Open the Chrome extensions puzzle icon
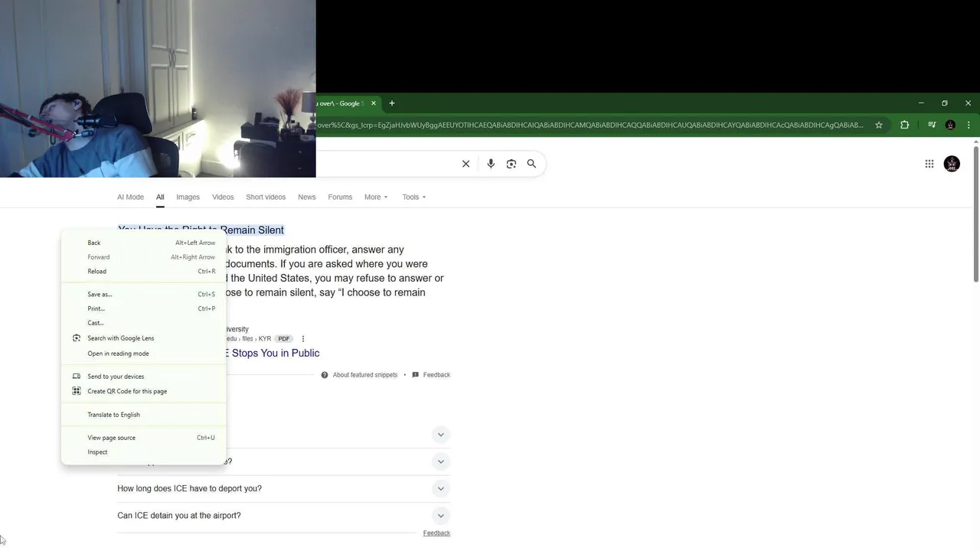This screenshot has height=551, width=980. pyautogui.click(x=904, y=125)
